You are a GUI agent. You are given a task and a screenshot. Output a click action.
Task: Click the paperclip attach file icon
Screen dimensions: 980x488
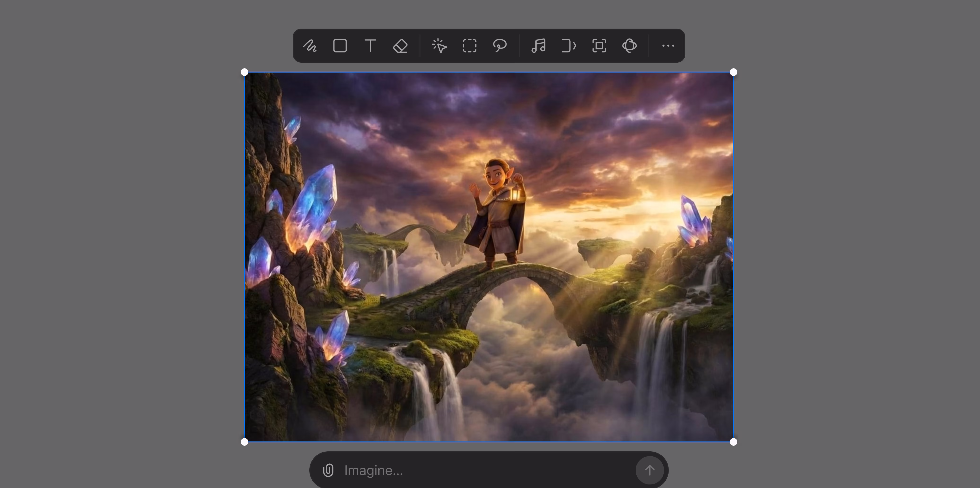[328, 471]
